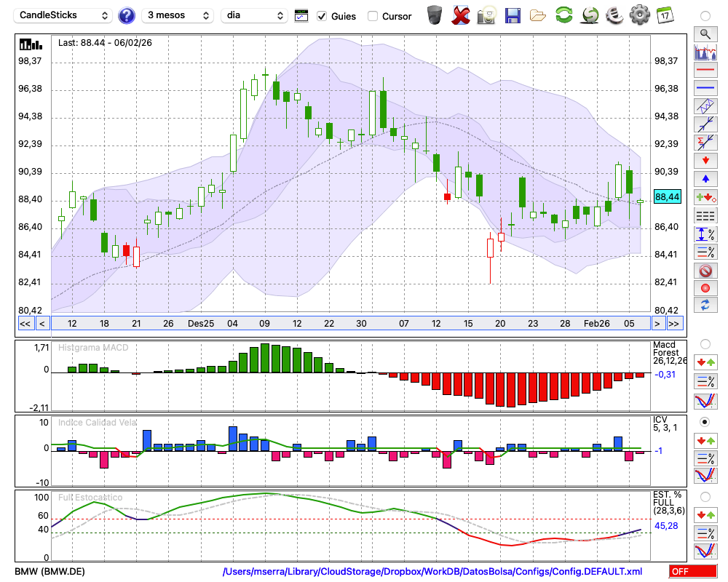This screenshot has width=728, height=582.
Task: Uncheck the Guies checkbox
Action: 321,16
